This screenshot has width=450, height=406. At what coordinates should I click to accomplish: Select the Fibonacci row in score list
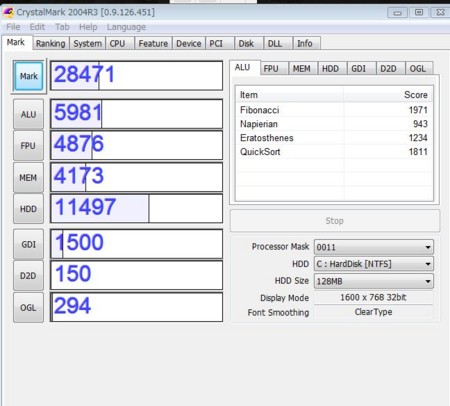334,110
